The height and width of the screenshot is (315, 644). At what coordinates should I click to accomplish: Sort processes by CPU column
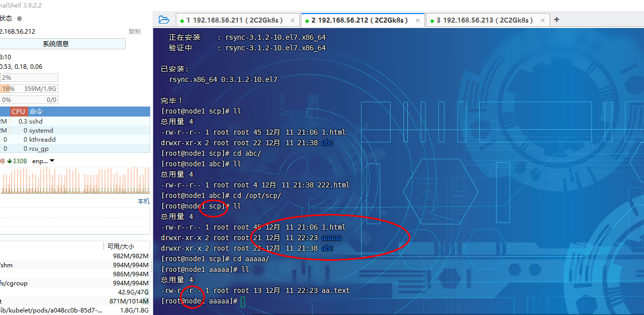point(19,112)
